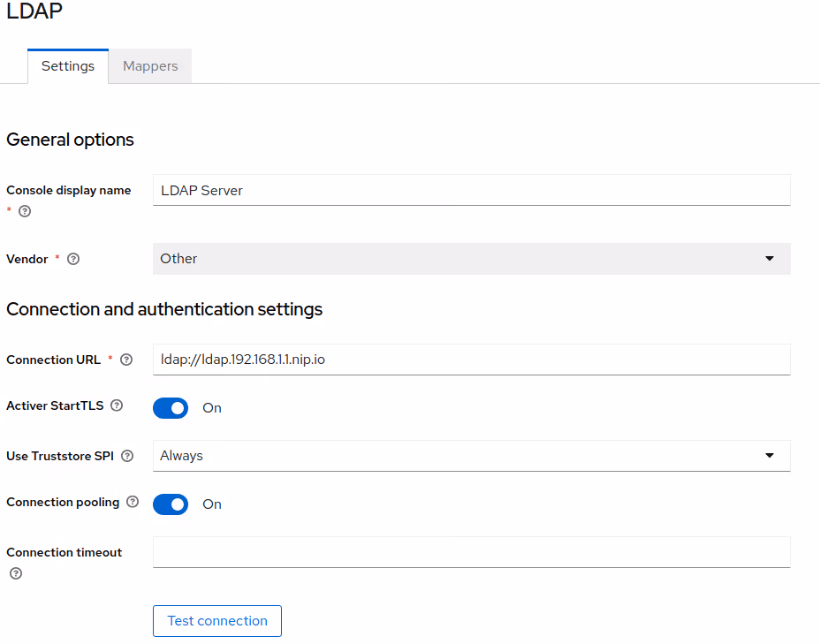Click the Vendor dropdown caret arrow

pyautogui.click(x=769, y=259)
